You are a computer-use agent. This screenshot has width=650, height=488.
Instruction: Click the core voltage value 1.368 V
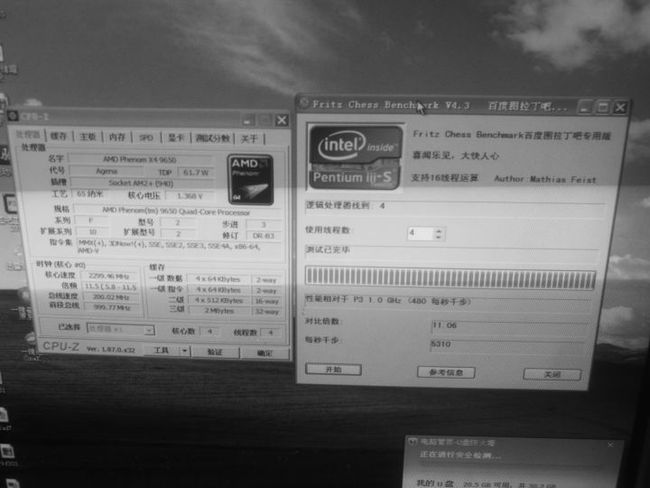[x=190, y=196]
